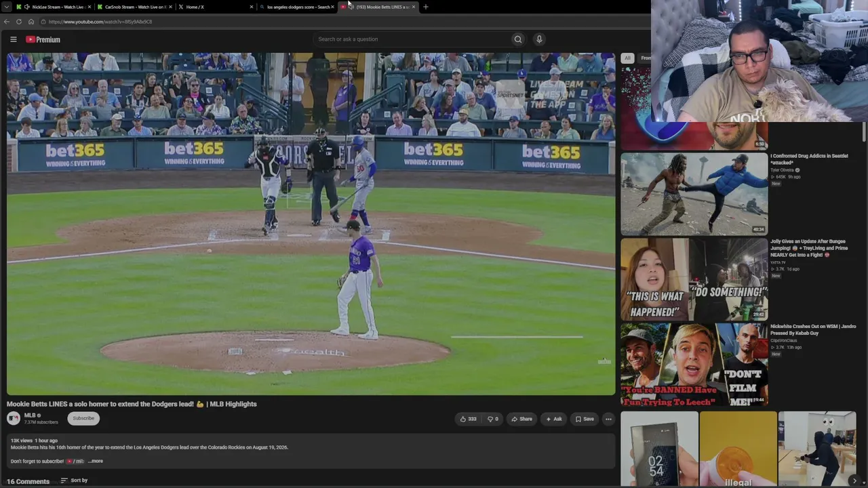Switch to the Home / X tab

click(216, 7)
